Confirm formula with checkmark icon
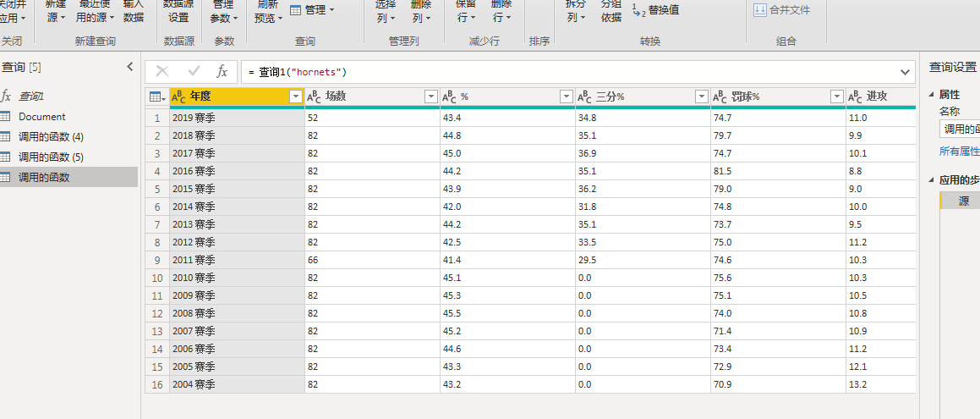Image resolution: width=980 pixels, height=419 pixels. [x=193, y=72]
